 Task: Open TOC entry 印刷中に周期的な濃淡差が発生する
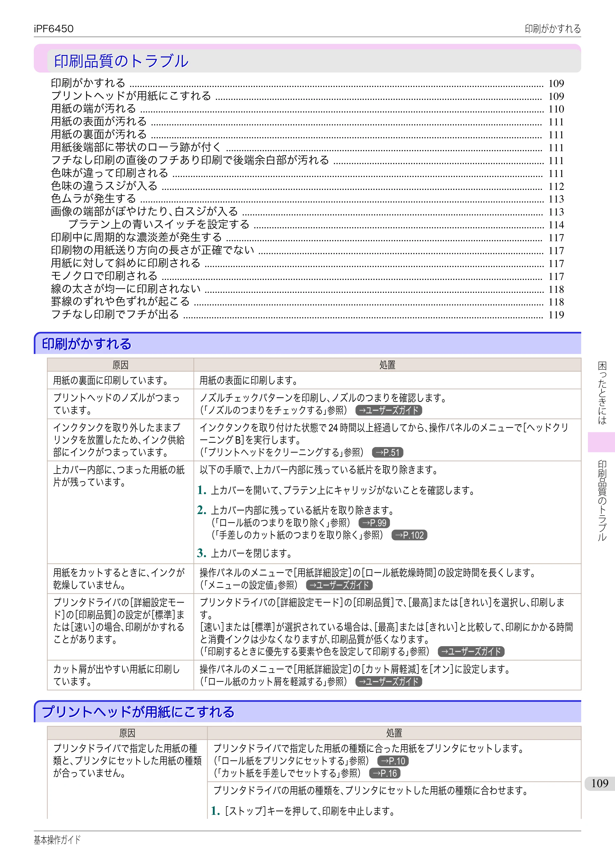(x=307, y=237)
